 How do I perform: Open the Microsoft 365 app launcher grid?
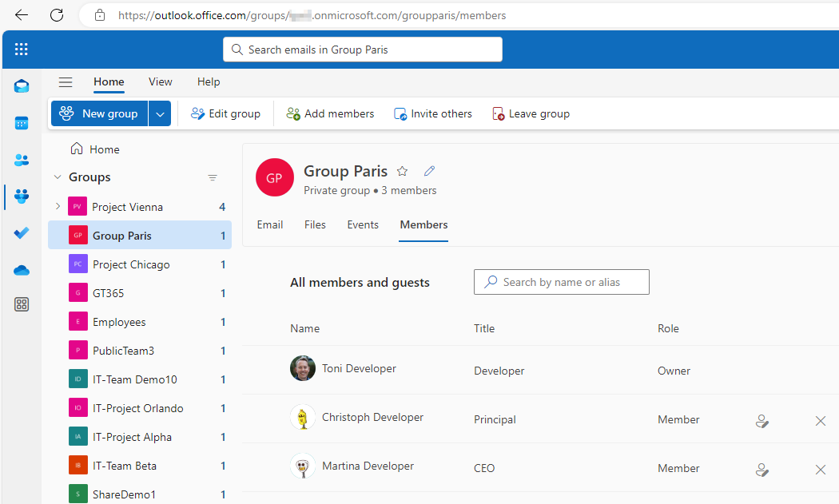(x=22, y=50)
